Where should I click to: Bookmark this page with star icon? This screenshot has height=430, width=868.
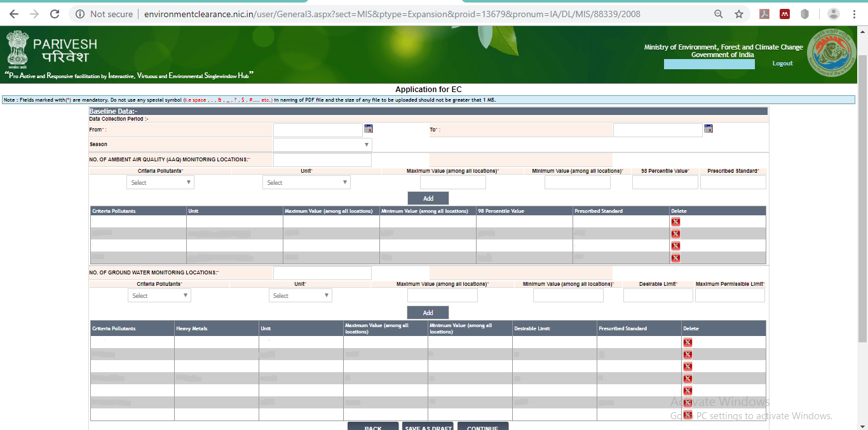(x=739, y=14)
